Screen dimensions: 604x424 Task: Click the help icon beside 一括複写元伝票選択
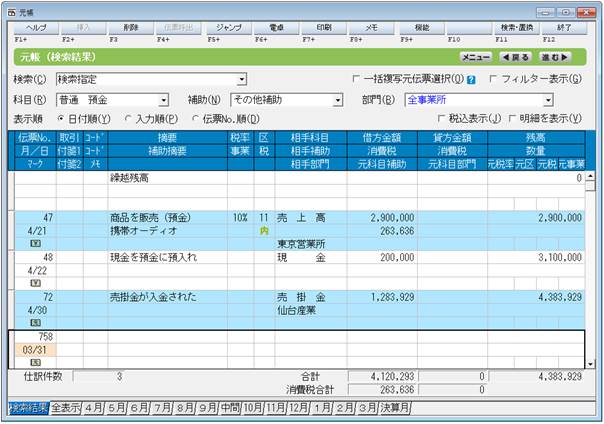pos(471,80)
